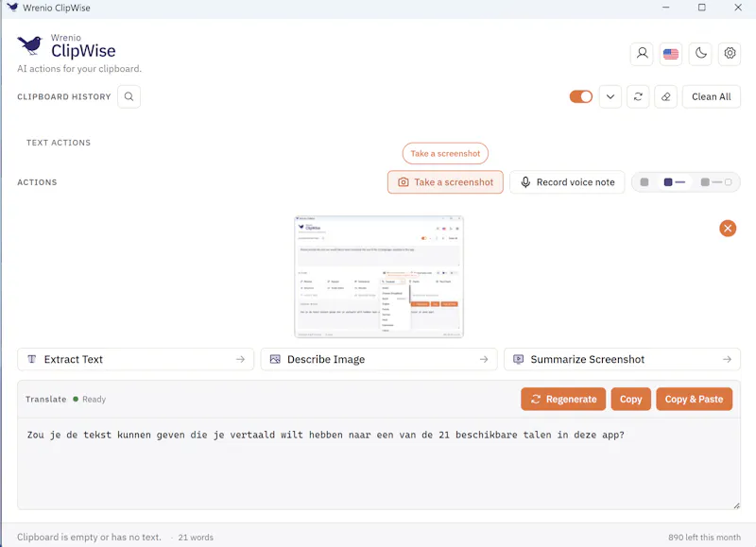This screenshot has width=756, height=547.
Task: Click the Copy button
Action: tap(630, 399)
